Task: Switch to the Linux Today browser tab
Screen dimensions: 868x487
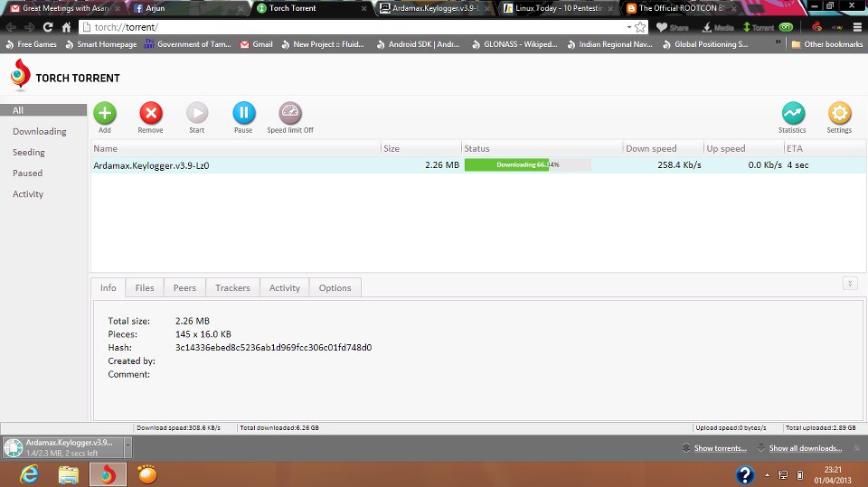Action: [558, 8]
